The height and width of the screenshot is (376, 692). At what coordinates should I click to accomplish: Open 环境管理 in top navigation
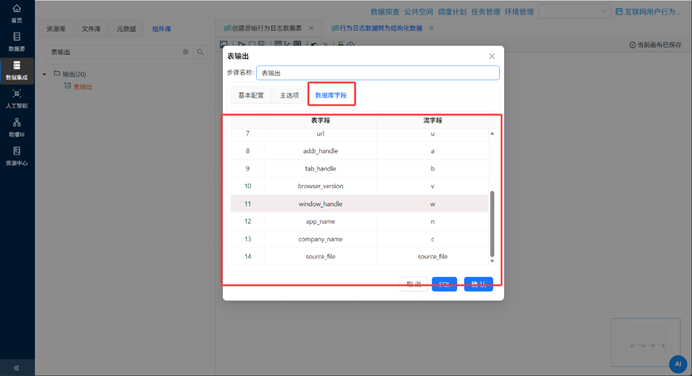click(x=519, y=12)
